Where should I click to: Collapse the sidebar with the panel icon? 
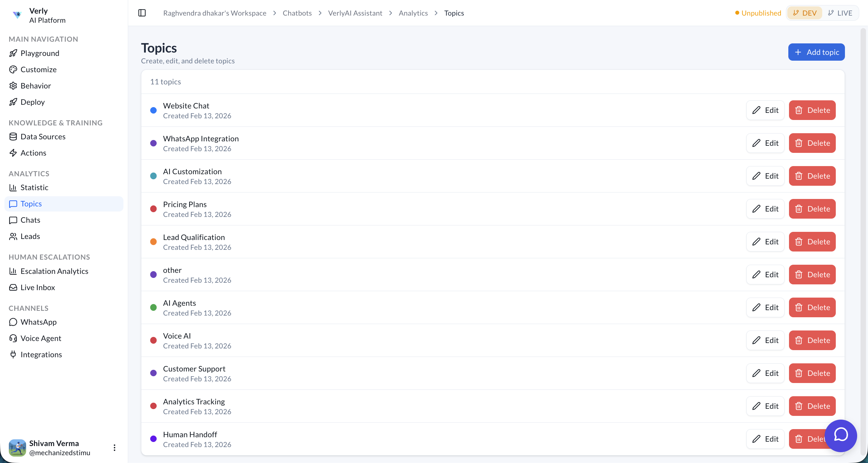click(x=142, y=13)
